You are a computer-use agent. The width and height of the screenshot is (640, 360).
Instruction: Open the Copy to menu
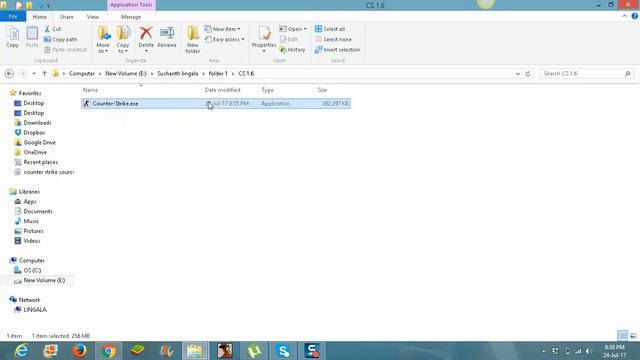point(123,40)
